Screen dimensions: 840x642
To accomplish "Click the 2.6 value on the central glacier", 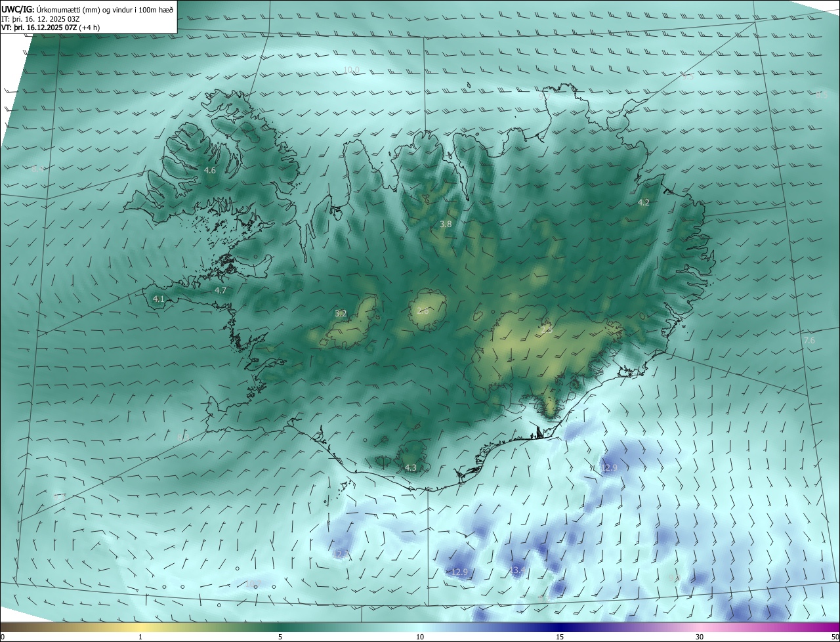I will pos(423,310).
